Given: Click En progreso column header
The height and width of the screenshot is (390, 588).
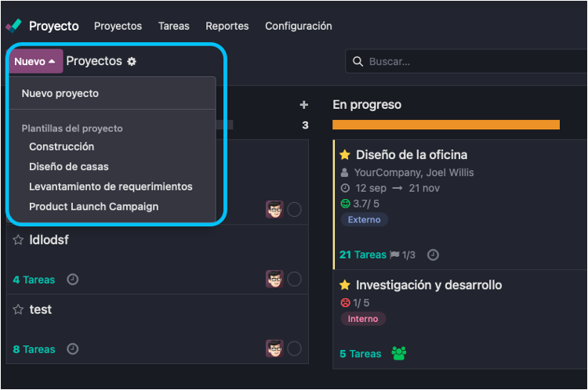Looking at the screenshot, I should point(367,105).
